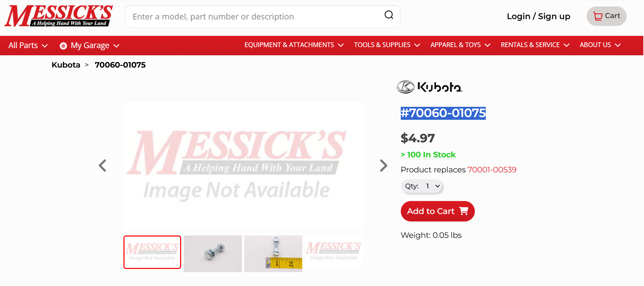Screen dimensions: 644x286
Task: Open the shopping Cart
Action: 606,16
